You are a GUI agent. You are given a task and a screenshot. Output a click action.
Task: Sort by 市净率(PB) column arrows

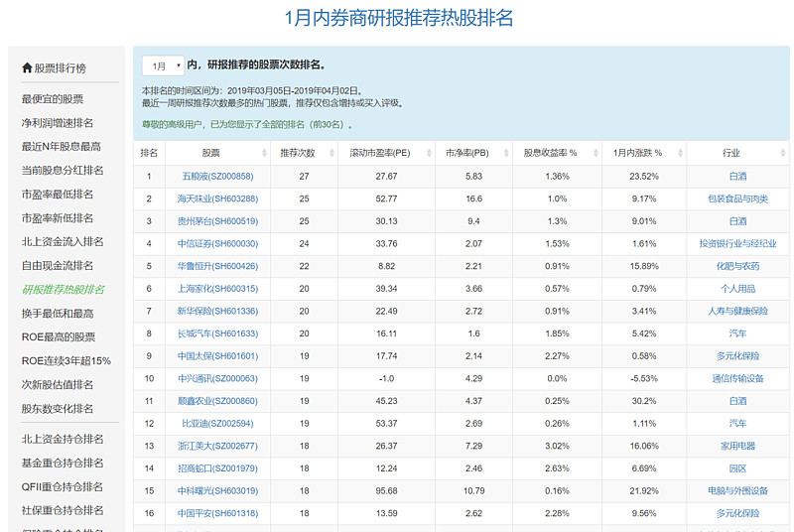point(506,153)
